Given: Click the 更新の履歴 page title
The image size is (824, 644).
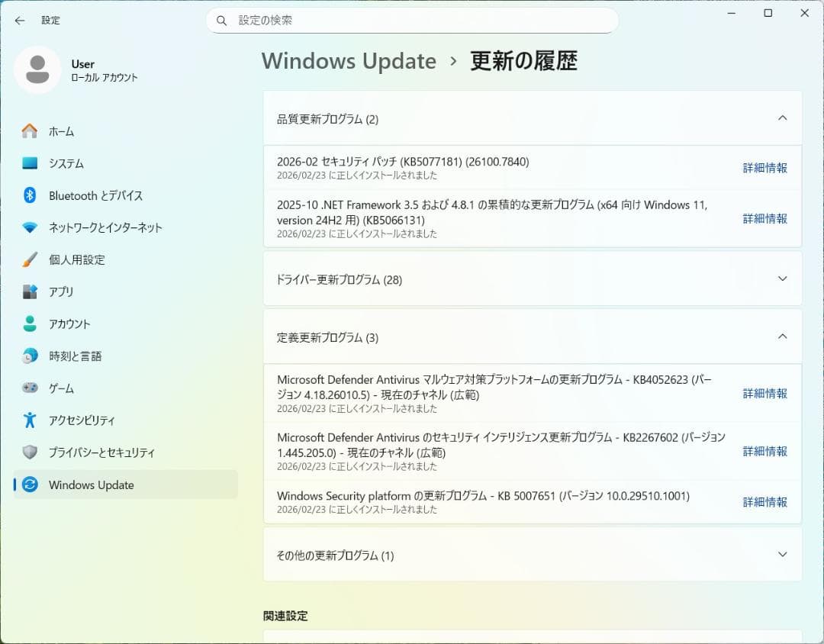Looking at the screenshot, I should pyautogui.click(x=523, y=61).
